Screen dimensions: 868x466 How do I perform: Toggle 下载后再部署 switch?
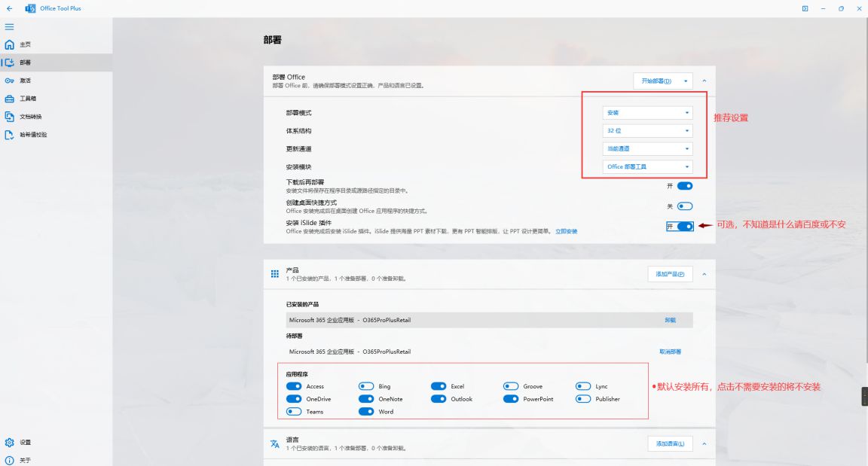pos(685,186)
